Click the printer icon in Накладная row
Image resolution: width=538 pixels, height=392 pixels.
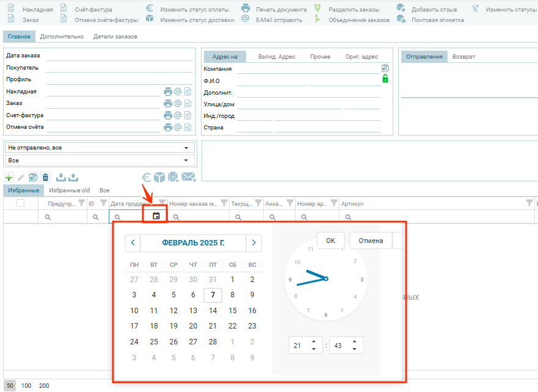[168, 92]
